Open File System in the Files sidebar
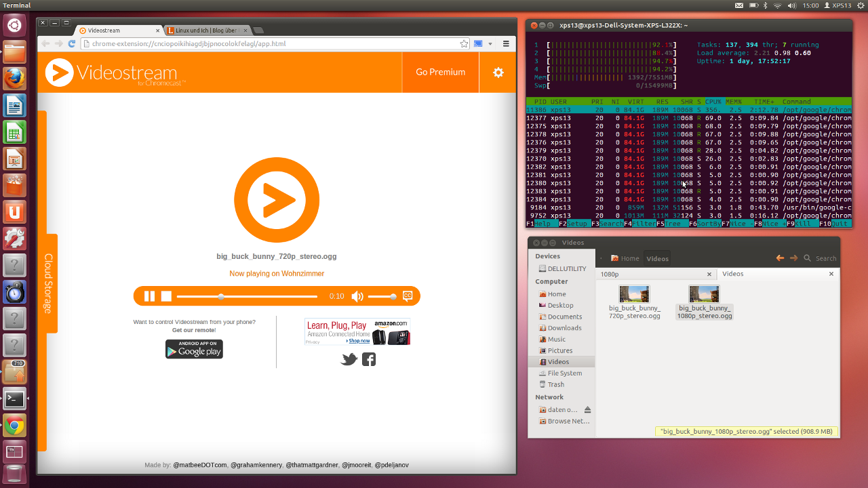 click(x=561, y=373)
